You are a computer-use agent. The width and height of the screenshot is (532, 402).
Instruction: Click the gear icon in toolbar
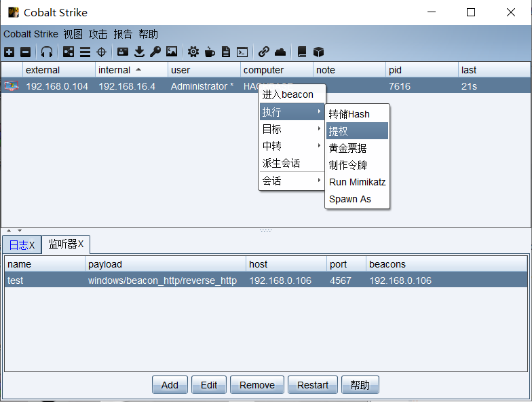tap(193, 52)
